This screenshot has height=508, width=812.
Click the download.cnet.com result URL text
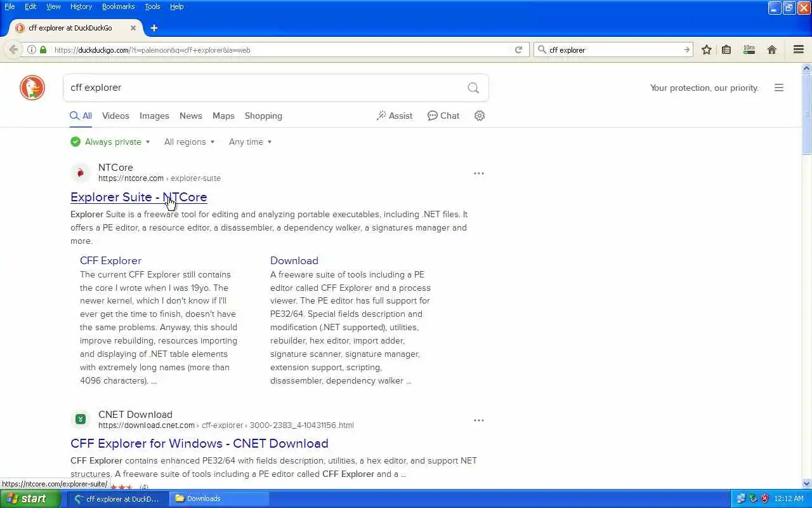[x=226, y=425]
